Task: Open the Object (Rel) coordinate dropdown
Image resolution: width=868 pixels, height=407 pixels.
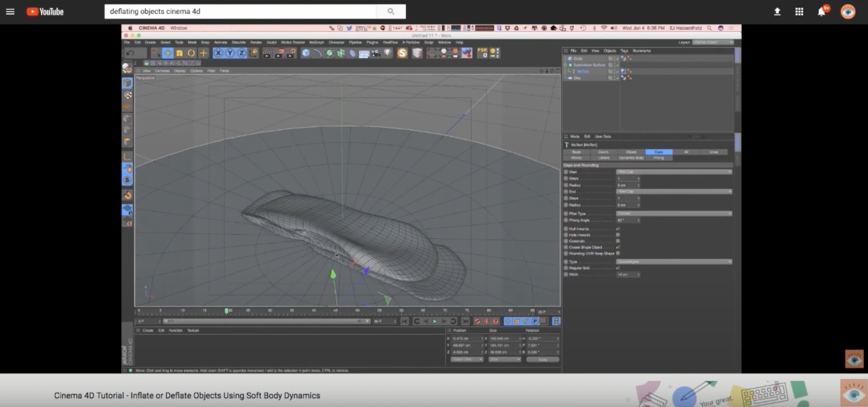Action: coord(467,359)
